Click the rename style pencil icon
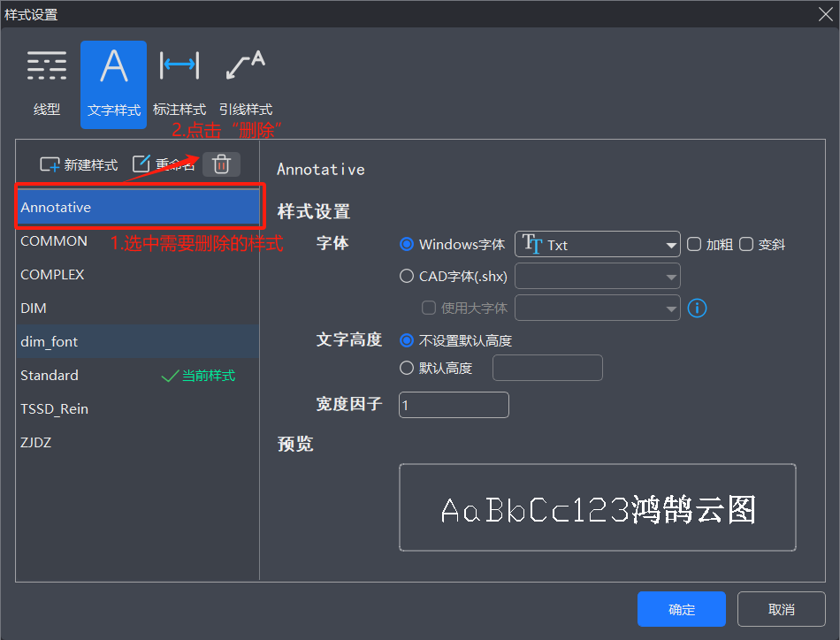The image size is (840, 640). point(141,164)
